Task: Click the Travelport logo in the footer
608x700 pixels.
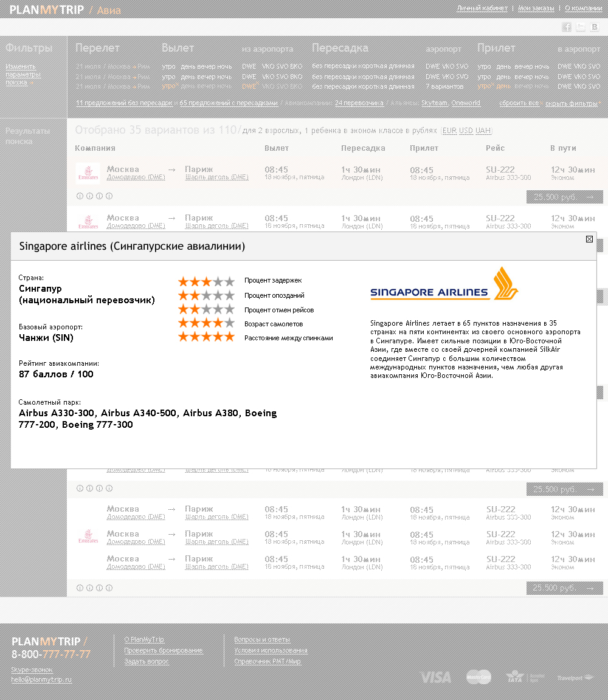Action: (x=575, y=678)
